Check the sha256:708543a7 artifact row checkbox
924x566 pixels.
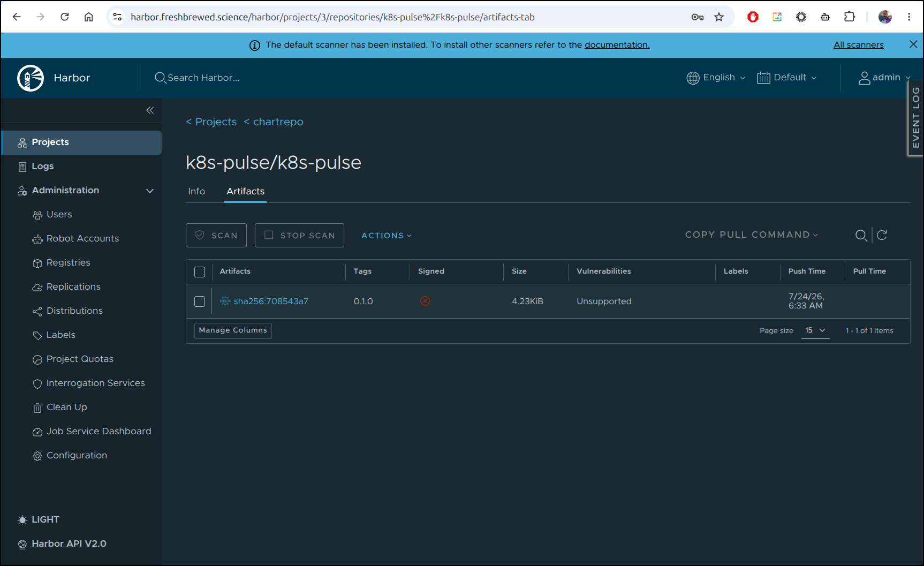(x=200, y=301)
